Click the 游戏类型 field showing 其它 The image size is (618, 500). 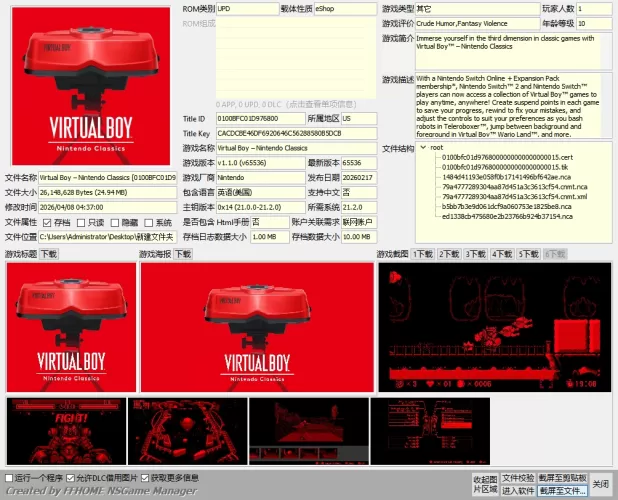(x=477, y=9)
